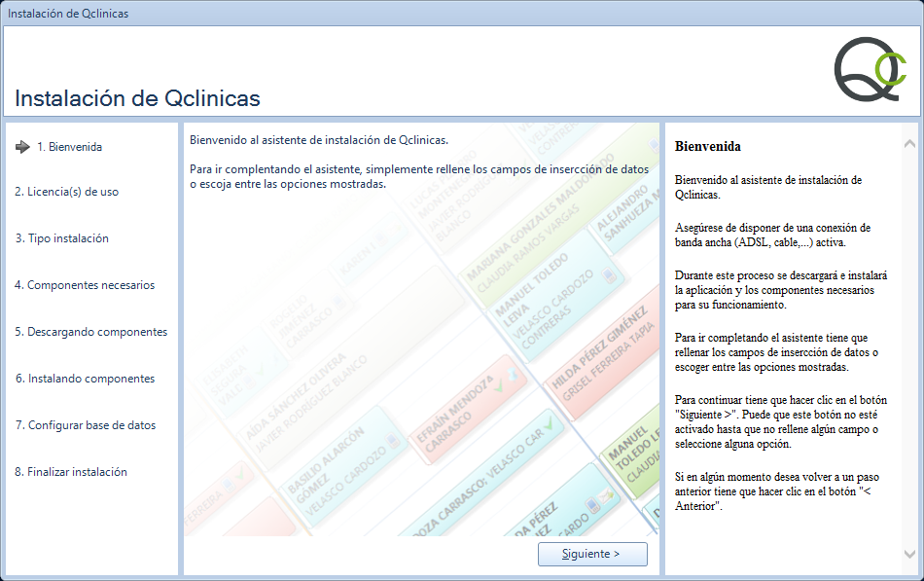Open step 7. Configurar base de datos
924x581 pixels.
(x=85, y=425)
